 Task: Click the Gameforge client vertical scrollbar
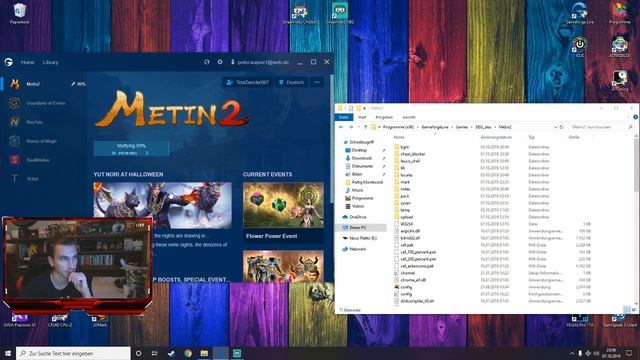332,139
